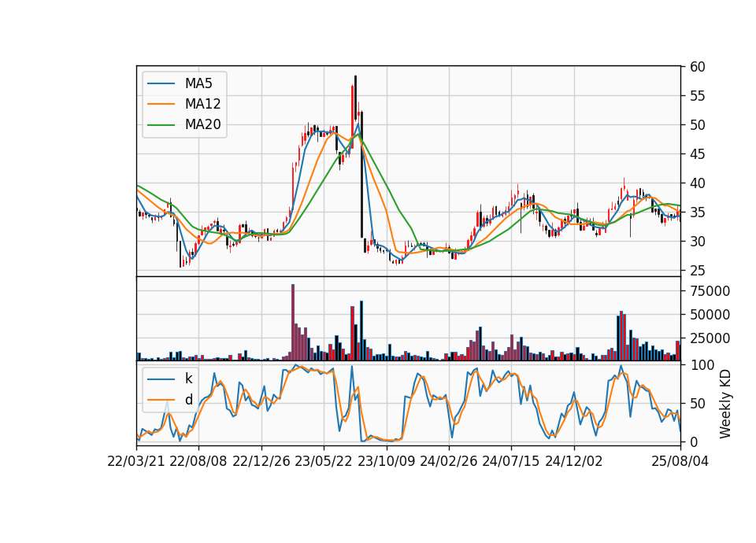The height and width of the screenshot is (543, 756).
Task: Click date label 24/02/26
Action: (x=448, y=461)
